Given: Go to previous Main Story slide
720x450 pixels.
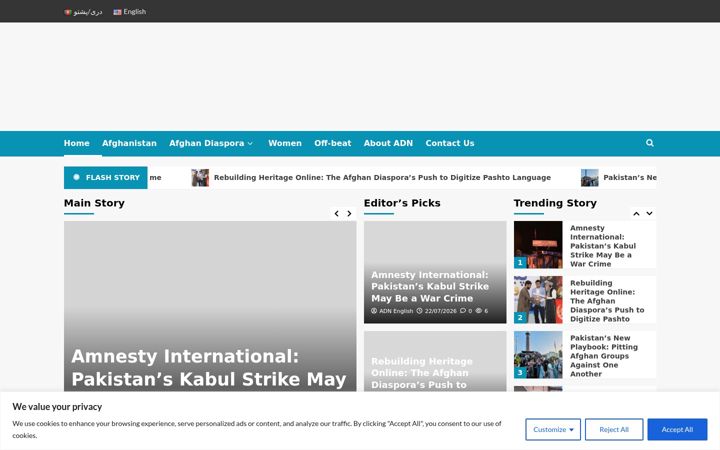Looking at the screenshot, I should pyautogui.click(x=337, y=214).
